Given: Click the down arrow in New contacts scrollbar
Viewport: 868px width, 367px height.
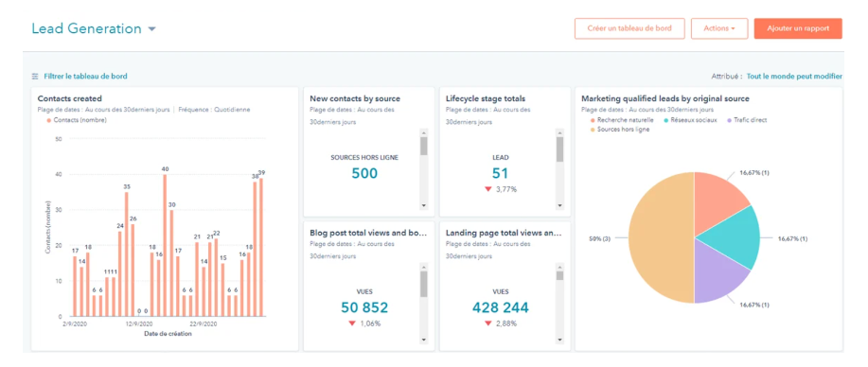Looking at the screenshot, I should (x=424, y=205).
